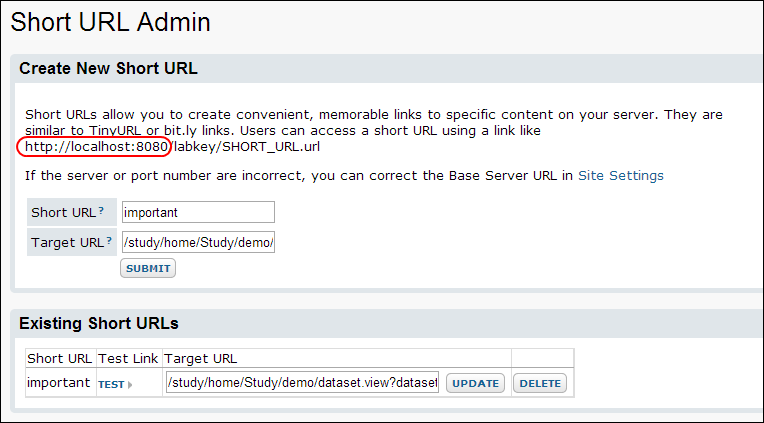764x423 pixels.
Task: Click the Short URL Admin page title
Action: pos(111,22)
